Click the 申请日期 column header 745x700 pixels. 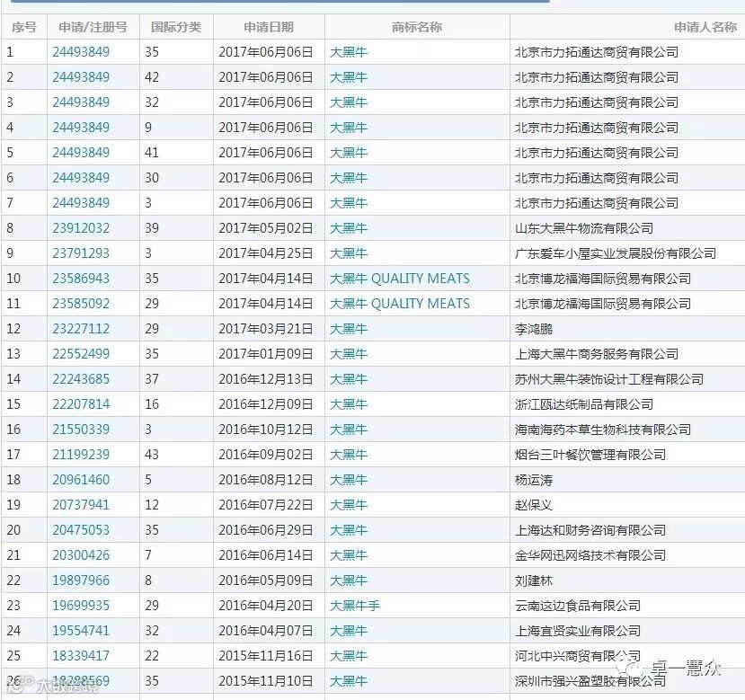click(x=269, y=27)
